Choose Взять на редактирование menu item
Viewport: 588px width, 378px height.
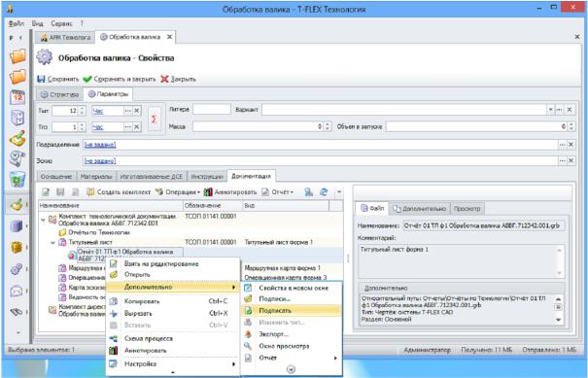pyautogui.click(x=172, y=263)
